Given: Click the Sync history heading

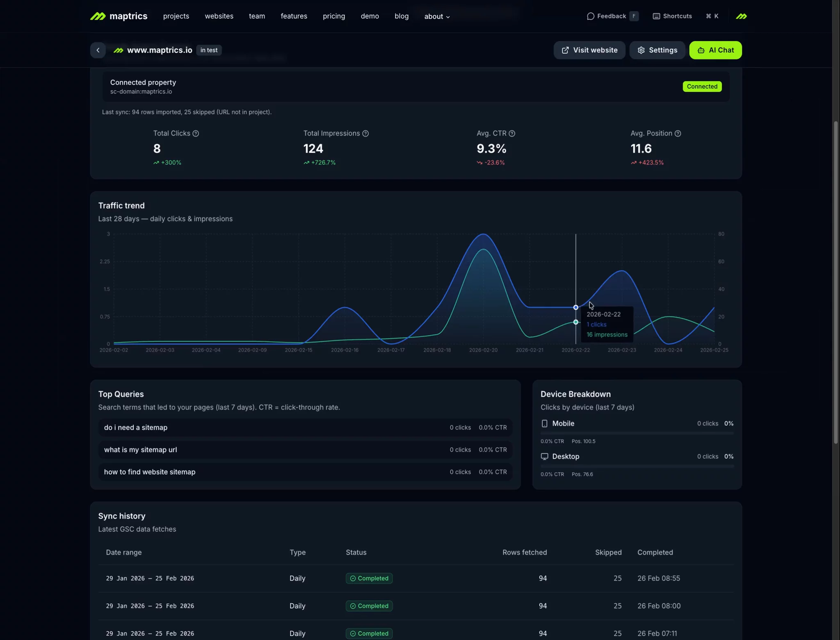Looking at the screenshot, I should (122, 516).
